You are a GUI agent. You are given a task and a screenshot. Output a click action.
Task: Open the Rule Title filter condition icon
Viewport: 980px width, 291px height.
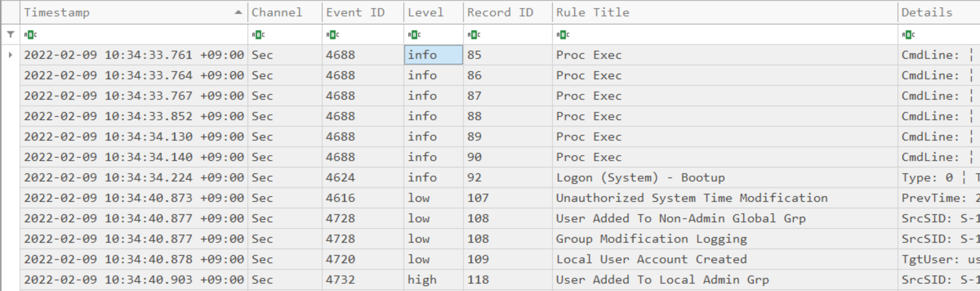(563, 35)
